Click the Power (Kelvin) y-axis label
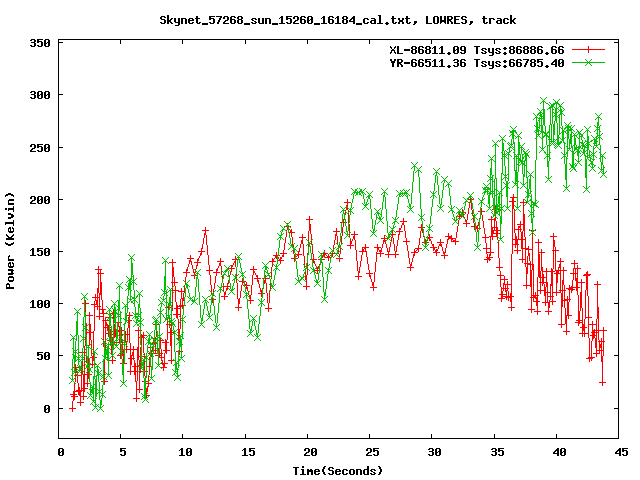The height and width of the screenshot is (480, 640). coord(10,241)
